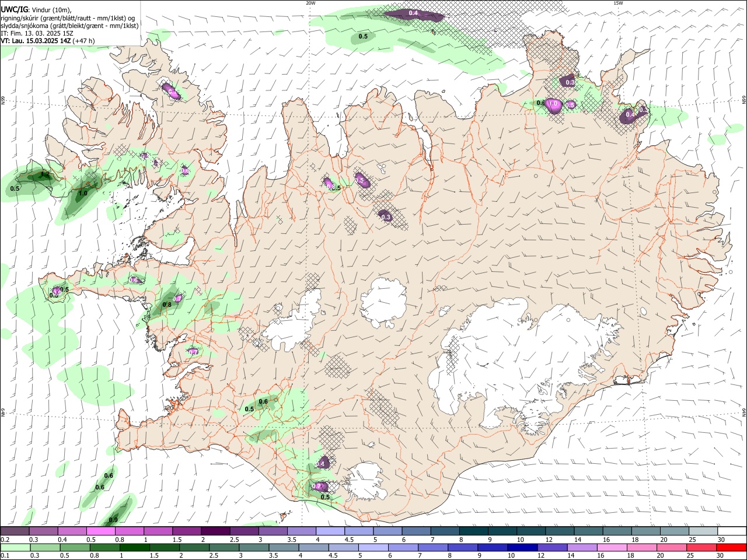The width and height of the screenshot is (747, 560).
Task: Pick the bright red swatch after 30
Action: point(731,547)
